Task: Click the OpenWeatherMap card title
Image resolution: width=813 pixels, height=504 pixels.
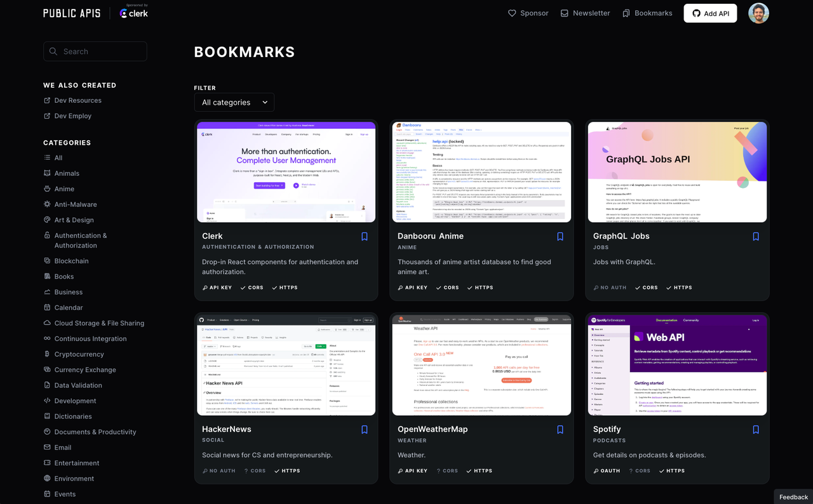Action: (433, 429)
